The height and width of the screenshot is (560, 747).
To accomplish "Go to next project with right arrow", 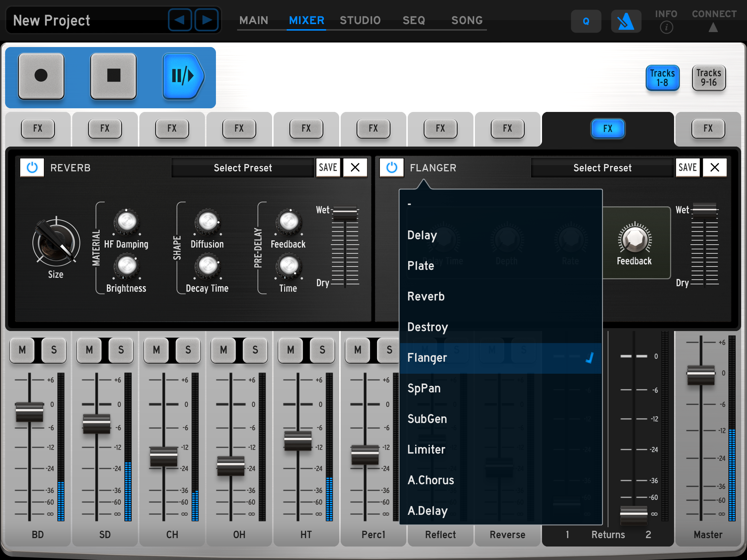I will (x=206, y=20).
